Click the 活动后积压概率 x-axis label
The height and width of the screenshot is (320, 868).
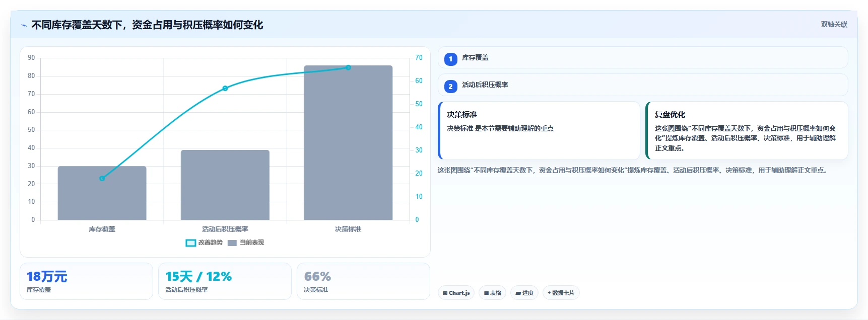pyautogui.click(x=225, y=229)
